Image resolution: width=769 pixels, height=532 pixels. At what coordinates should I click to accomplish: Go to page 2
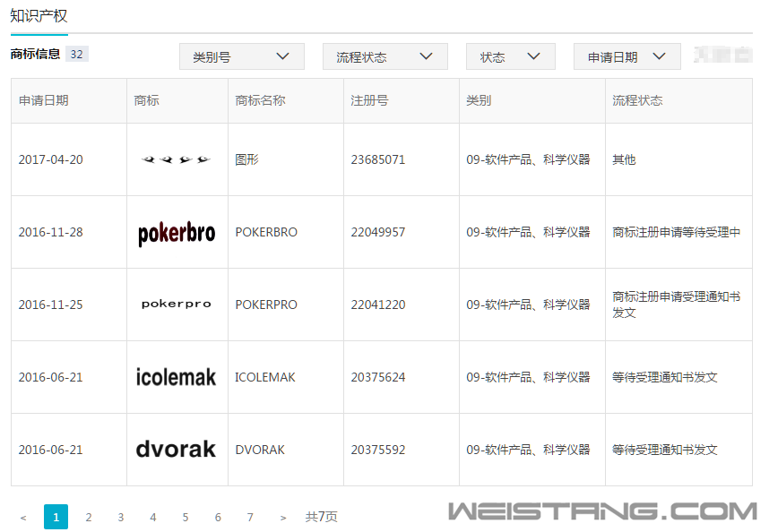[88, 518]
